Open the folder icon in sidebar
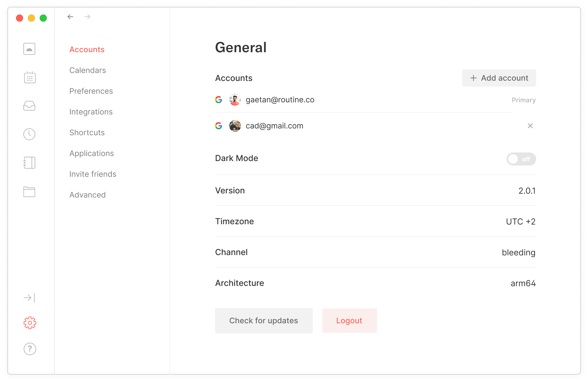 [x=29, y=192]
